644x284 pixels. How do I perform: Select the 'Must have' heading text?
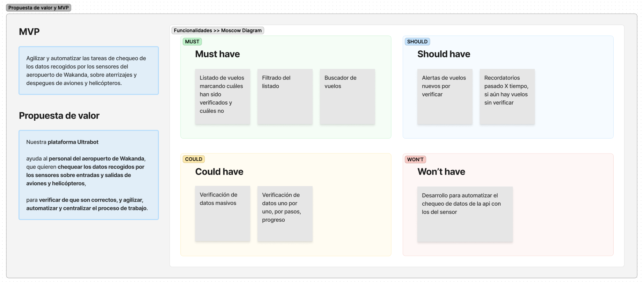click(x=218, y=54)
